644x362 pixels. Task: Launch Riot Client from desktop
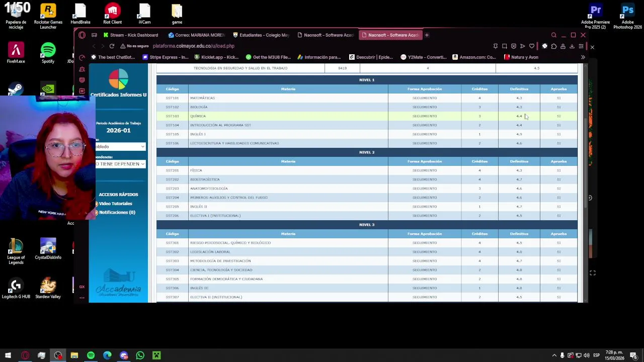pyautogui.click(x=112, y=14)
